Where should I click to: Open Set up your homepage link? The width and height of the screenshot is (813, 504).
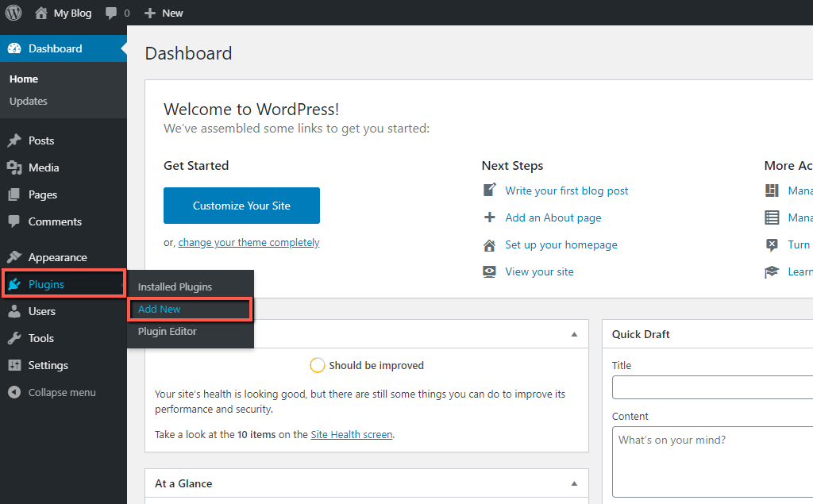[561, 244]
